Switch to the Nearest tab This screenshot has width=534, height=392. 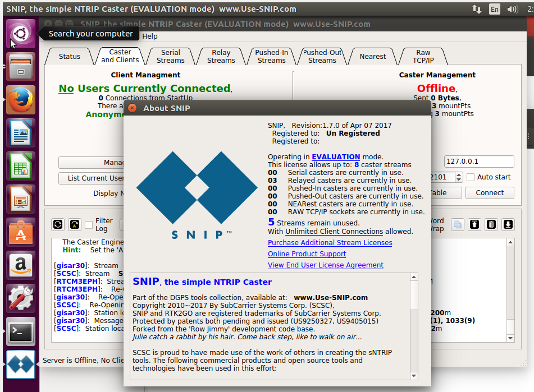point(373,57)
